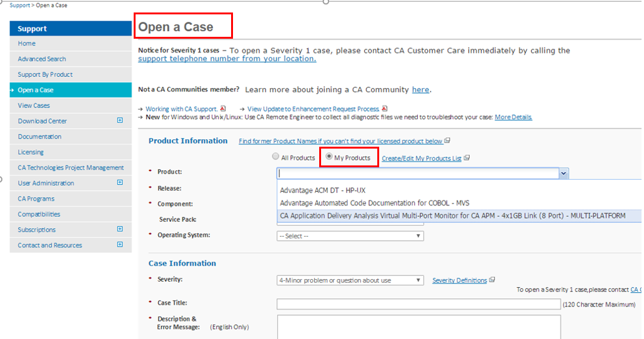Viewport: 644px width, 339px height.
Task: Open the Product combo box arrow
Action: pos(563,173)
